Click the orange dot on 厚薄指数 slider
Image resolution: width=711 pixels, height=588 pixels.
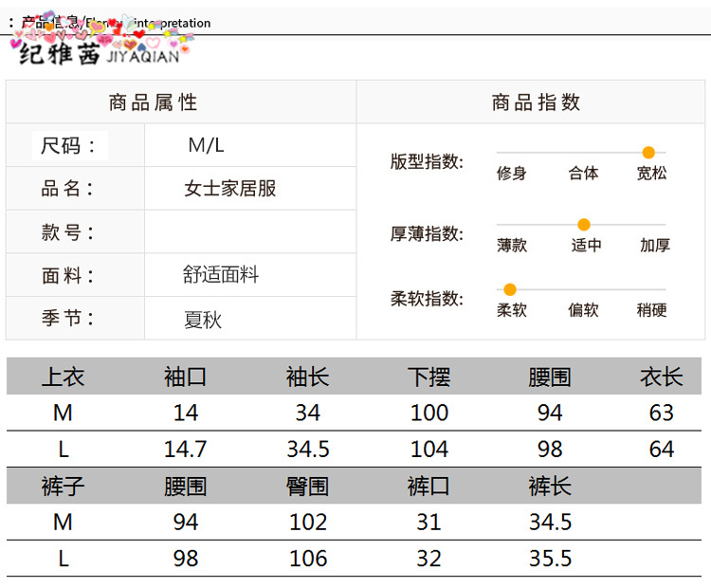click(584, 225)
